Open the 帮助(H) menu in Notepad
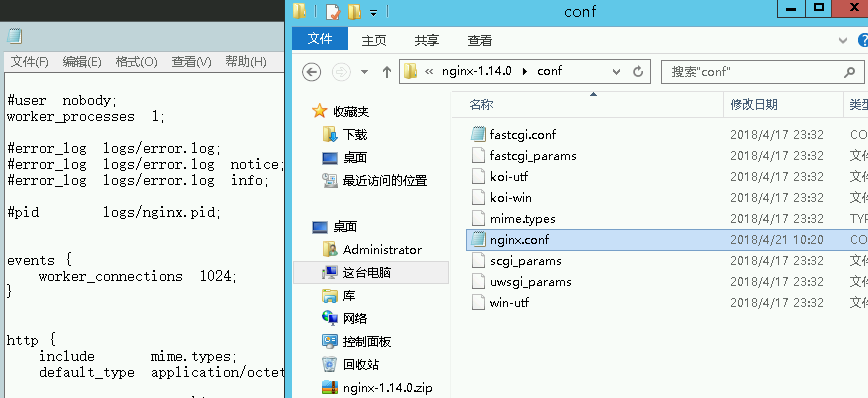 (246, 61)
